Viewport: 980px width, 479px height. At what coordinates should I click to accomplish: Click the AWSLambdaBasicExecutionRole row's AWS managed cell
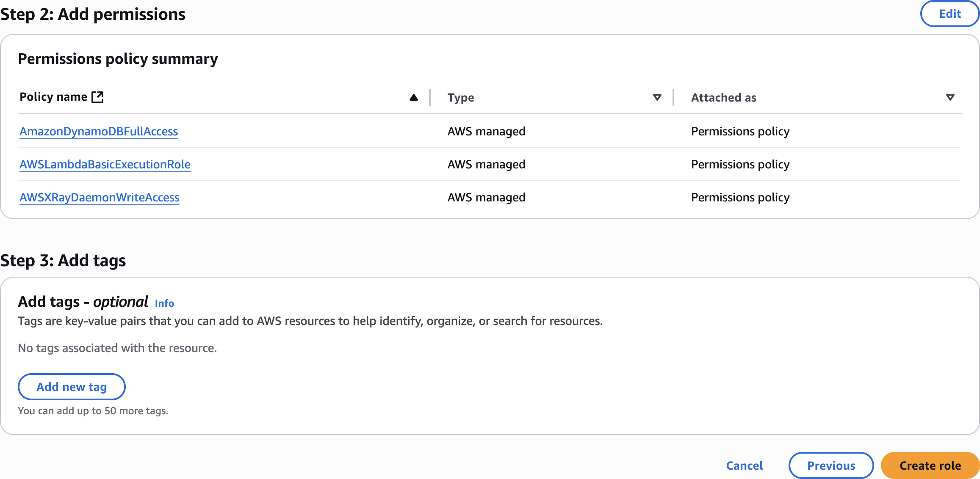[486, 165]
